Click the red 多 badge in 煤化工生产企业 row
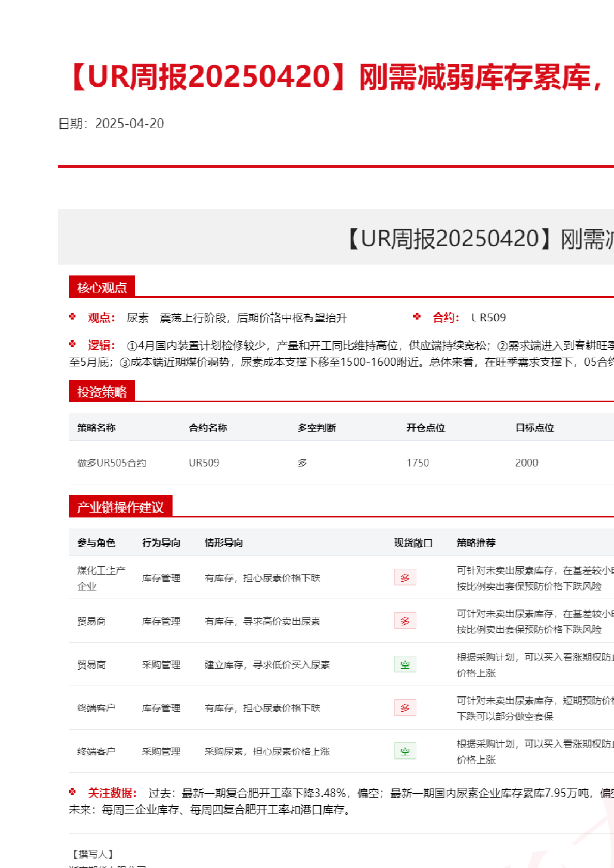This screenshot has height=868, width=614. pyautogui.click(x=405, y=578)
